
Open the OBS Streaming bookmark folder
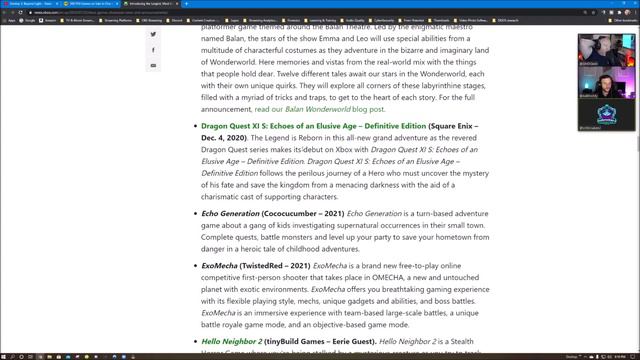click(x=149, y=20)
